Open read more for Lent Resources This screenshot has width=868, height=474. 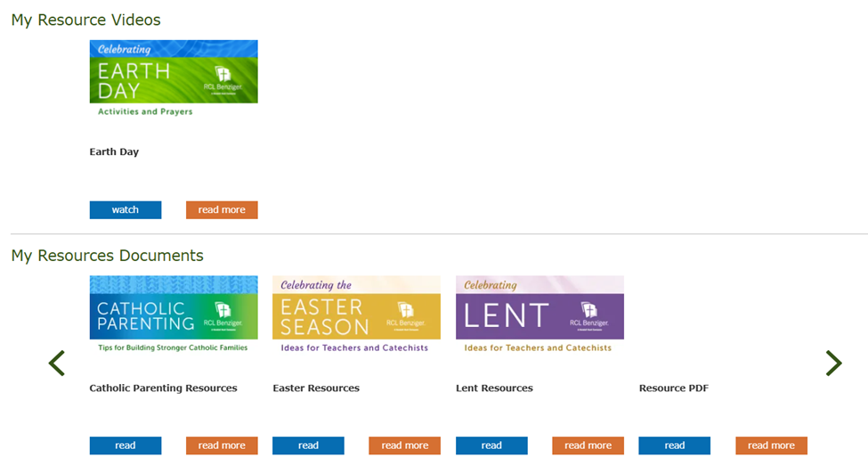coord(588,445)
